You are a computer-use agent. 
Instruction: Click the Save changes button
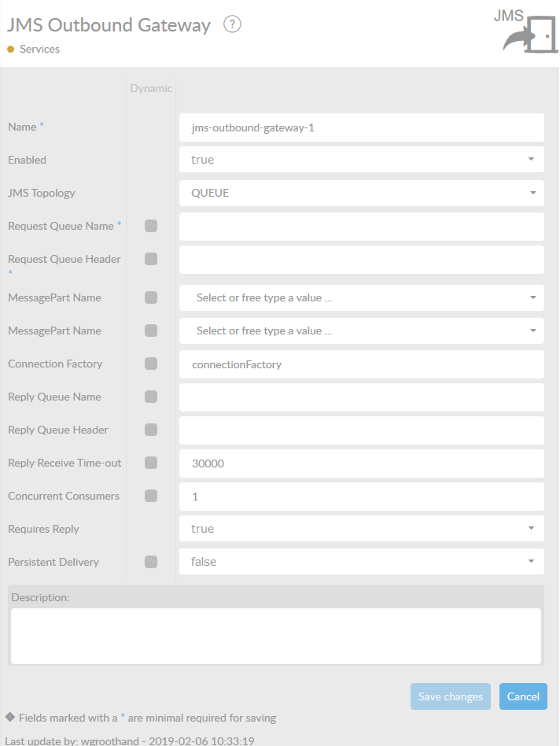pyautogui.click(x=450, y=696)
